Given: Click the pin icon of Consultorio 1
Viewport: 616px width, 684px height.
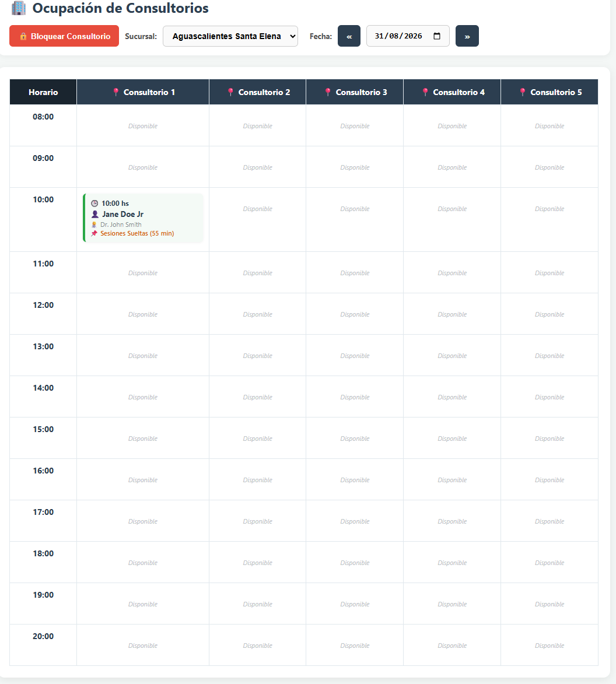Looking at the screenshot, I should (116, 92).
